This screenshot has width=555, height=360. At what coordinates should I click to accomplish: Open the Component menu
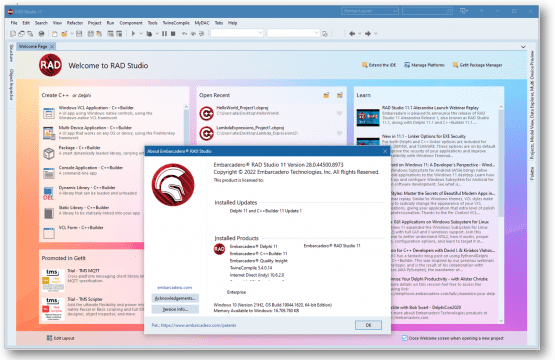point(131,23)
